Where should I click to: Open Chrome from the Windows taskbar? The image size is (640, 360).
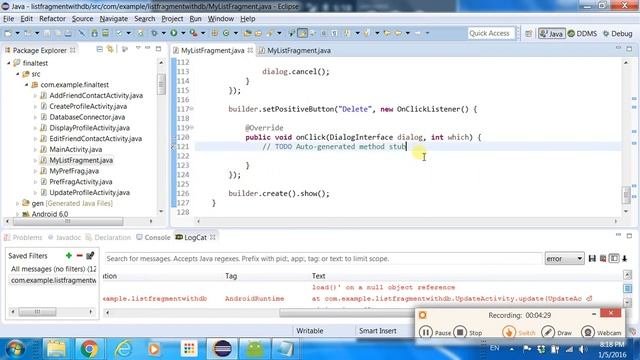pos(89,349)
